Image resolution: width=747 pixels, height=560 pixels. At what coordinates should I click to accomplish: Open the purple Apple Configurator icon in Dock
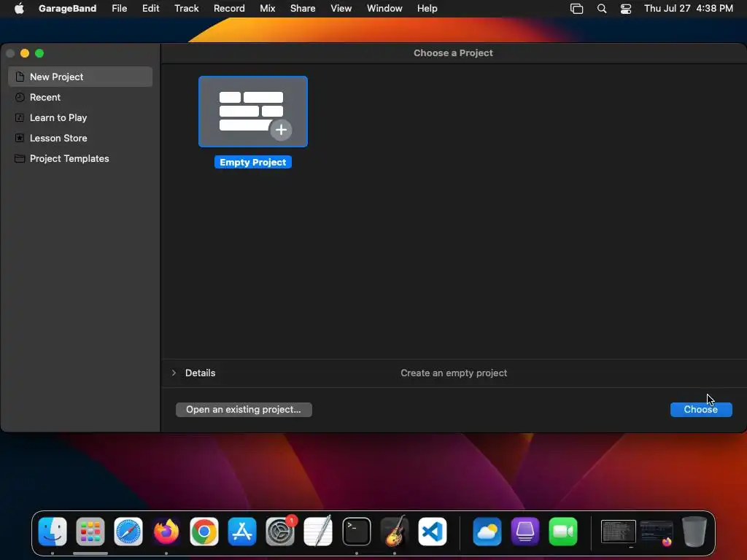(x=525, y=532)
